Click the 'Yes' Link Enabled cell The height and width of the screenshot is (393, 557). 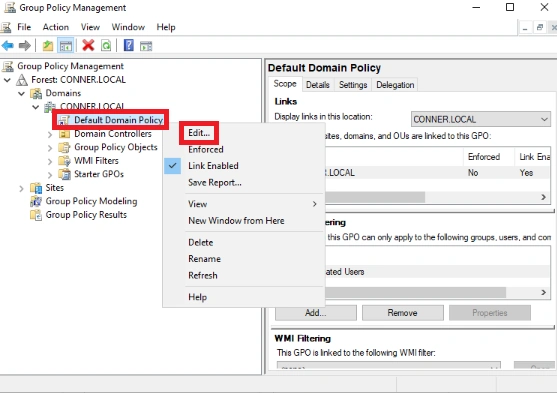click(526, 173)
